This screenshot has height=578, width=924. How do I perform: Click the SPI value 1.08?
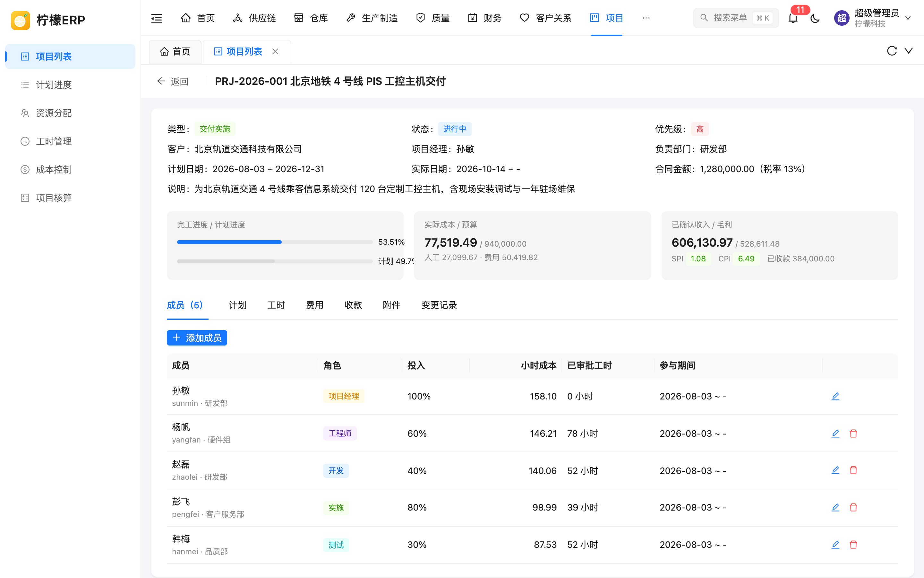coord(698,259)
